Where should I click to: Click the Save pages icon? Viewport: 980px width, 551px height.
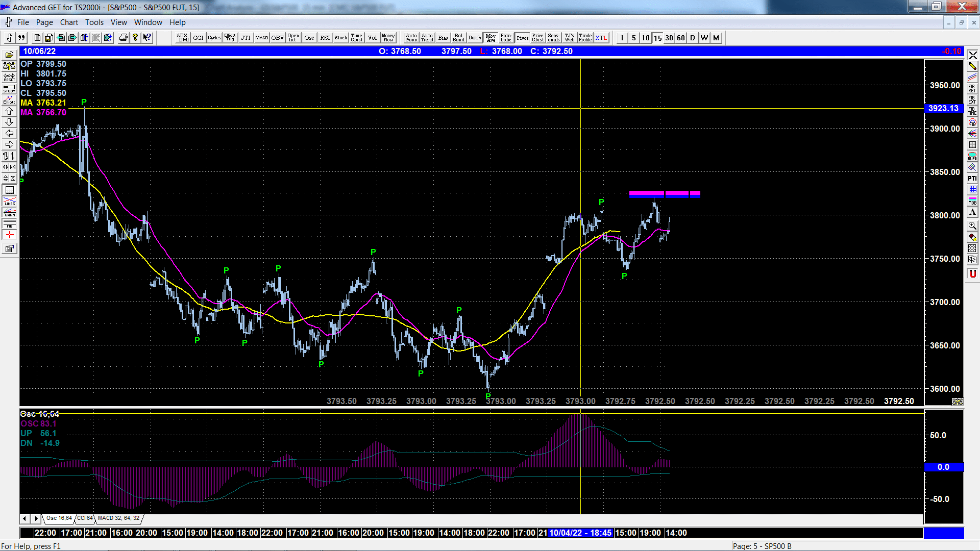[49, 38]
